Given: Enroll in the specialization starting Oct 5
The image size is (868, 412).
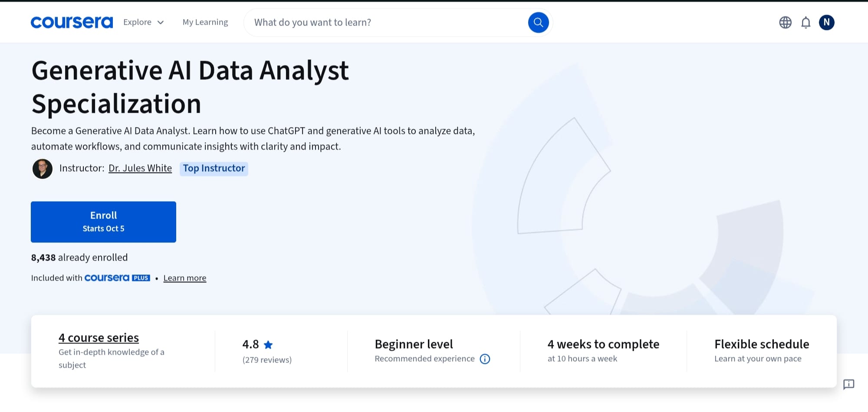Looking at the screenshot, I should point(103,222).
